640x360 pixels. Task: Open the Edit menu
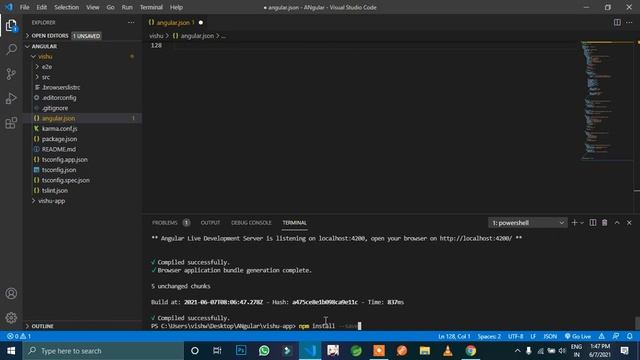pos(42,7)
